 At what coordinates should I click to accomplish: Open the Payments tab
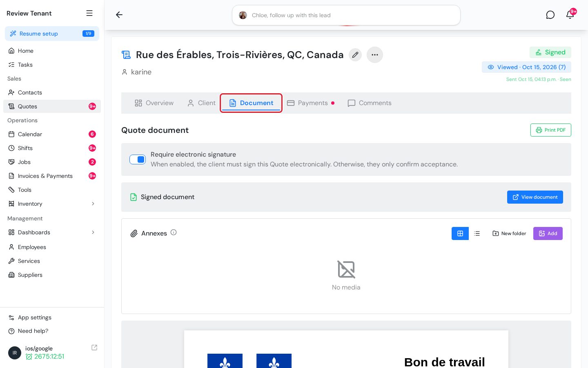[x=311, y=103]
